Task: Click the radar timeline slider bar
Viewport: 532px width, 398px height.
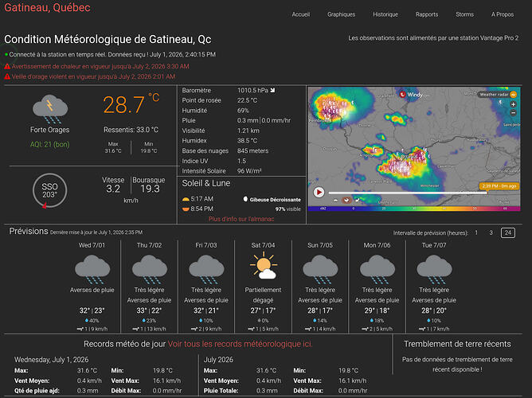Action: click(408, 193)
